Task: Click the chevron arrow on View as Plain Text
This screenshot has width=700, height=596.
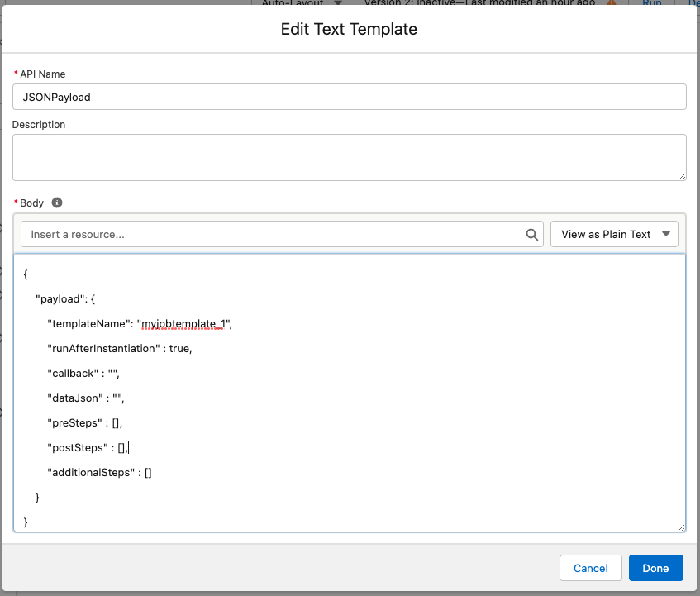Action: tap(664, 234)
